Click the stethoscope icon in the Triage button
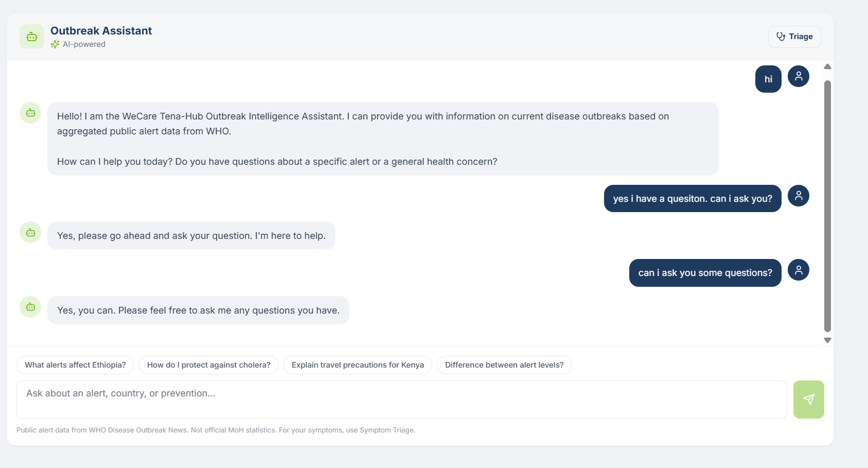This screenshot has height=468, width=868. (x=781, y=37)
